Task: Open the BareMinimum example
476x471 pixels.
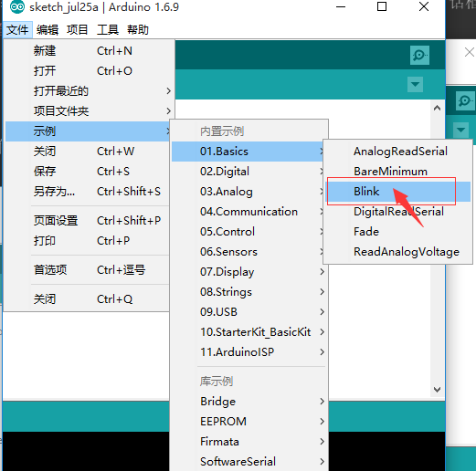Action: click(398, 172)
